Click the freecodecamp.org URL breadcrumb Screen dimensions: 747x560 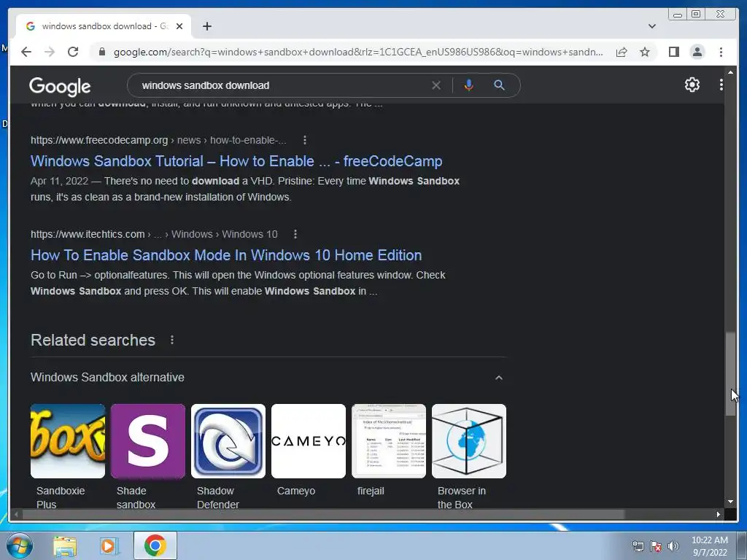(158, 140)
